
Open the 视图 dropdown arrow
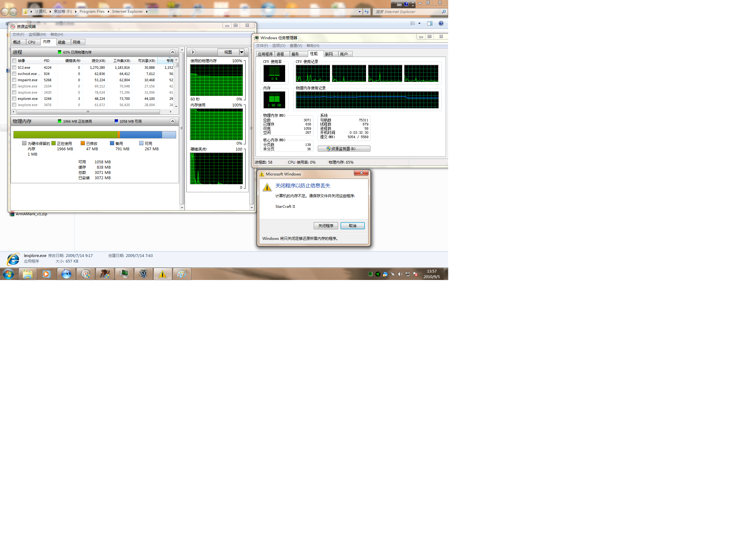(242, 52)
